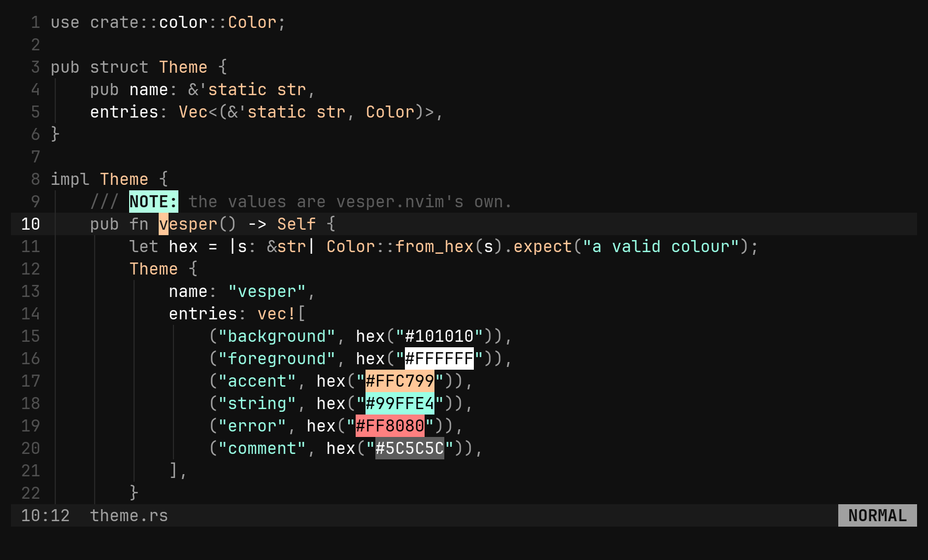Viewport: 928px width, 560px height.
Task: Click the #99FFE4 string color highlight
Action: [x=400, y=404]
